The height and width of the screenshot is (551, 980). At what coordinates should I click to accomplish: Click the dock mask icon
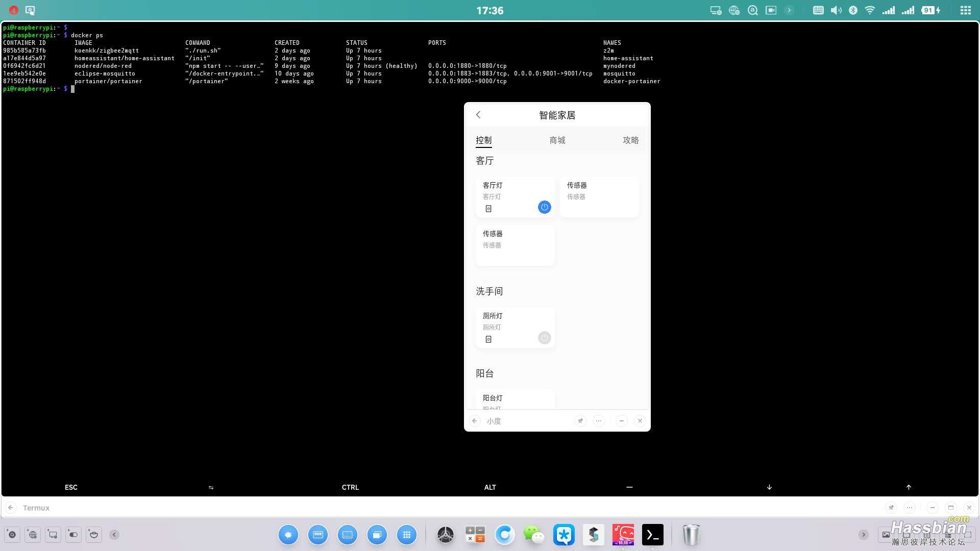click(94, 535)
